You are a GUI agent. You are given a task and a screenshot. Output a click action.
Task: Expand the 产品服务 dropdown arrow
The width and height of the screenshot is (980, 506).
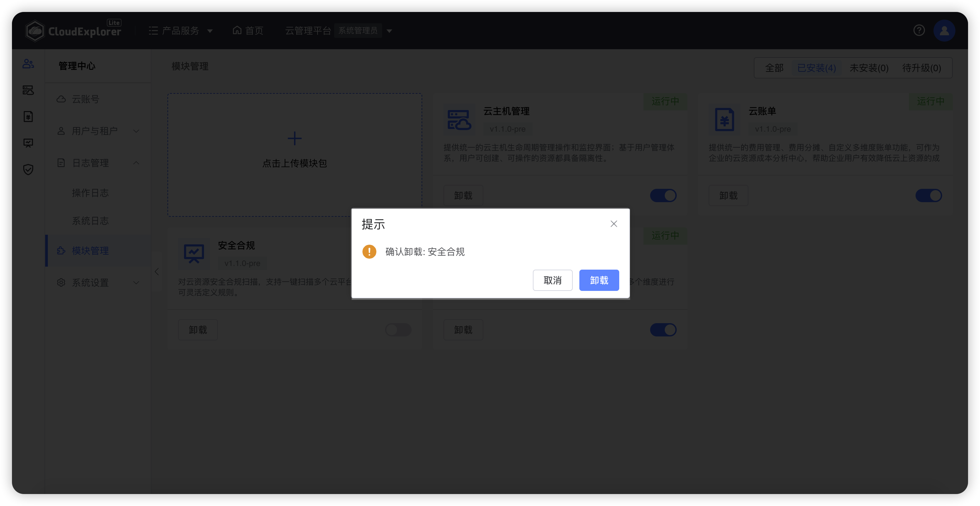(210, 31)
